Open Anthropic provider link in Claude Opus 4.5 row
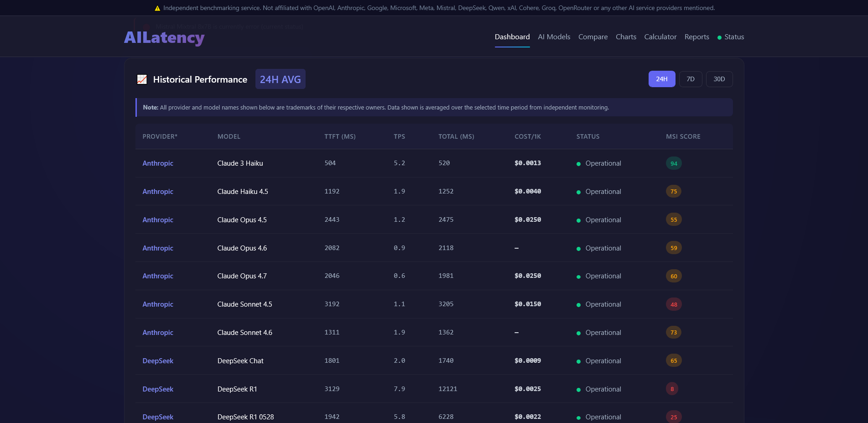 (158, 220)
